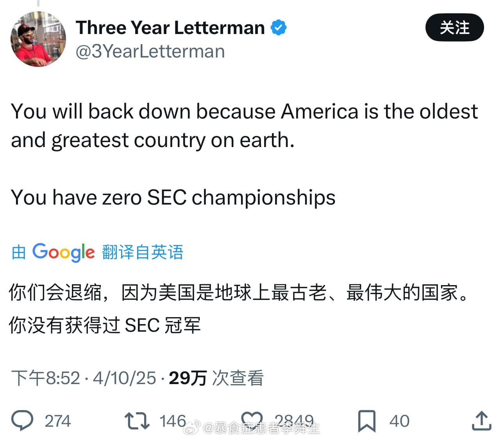Select the English tweet text
The height and width of the screenshot is (440, 504).
pyautogui.click(x=244, y=154)
